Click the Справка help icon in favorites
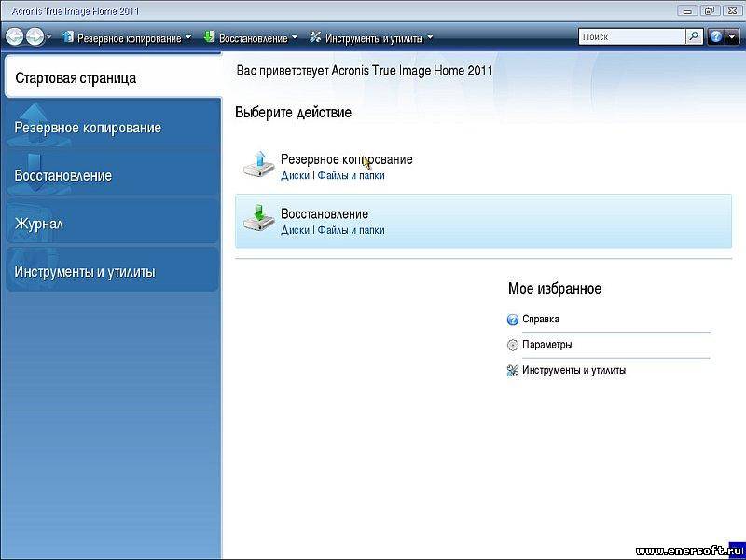 click(x=512, y=320)
